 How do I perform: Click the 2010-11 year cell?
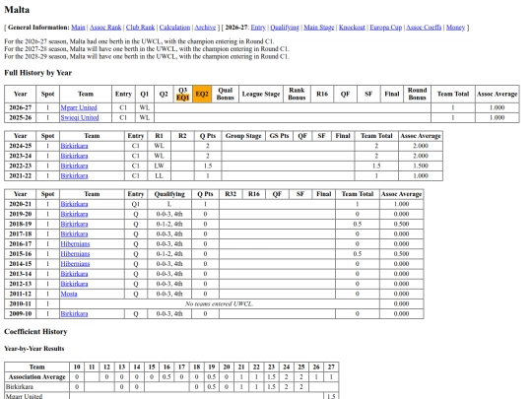point(21,303)
